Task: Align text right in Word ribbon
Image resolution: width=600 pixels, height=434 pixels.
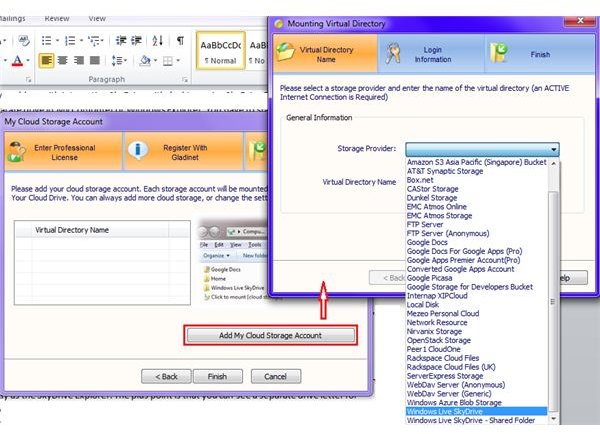Action: [x=79, y=60]
